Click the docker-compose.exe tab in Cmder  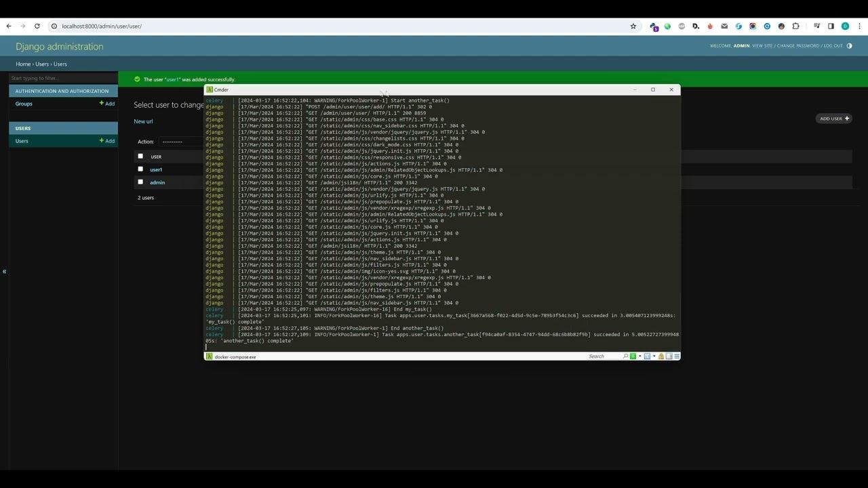tap(231, 357)
